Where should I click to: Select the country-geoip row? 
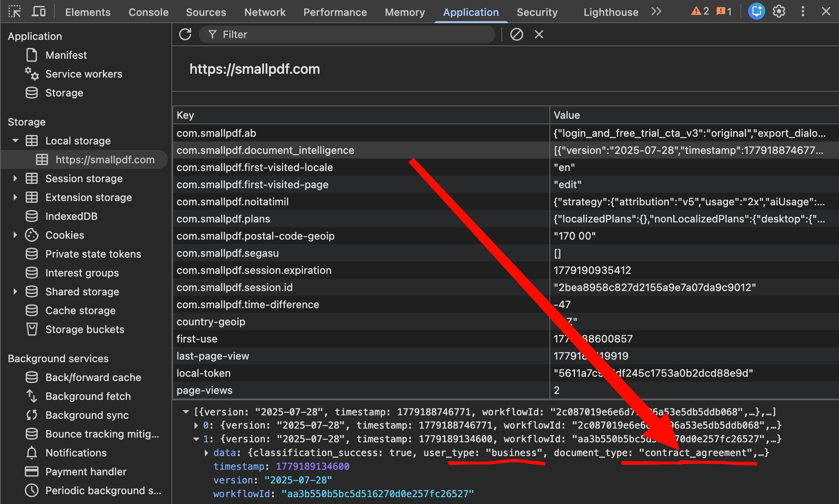[506, 322]
